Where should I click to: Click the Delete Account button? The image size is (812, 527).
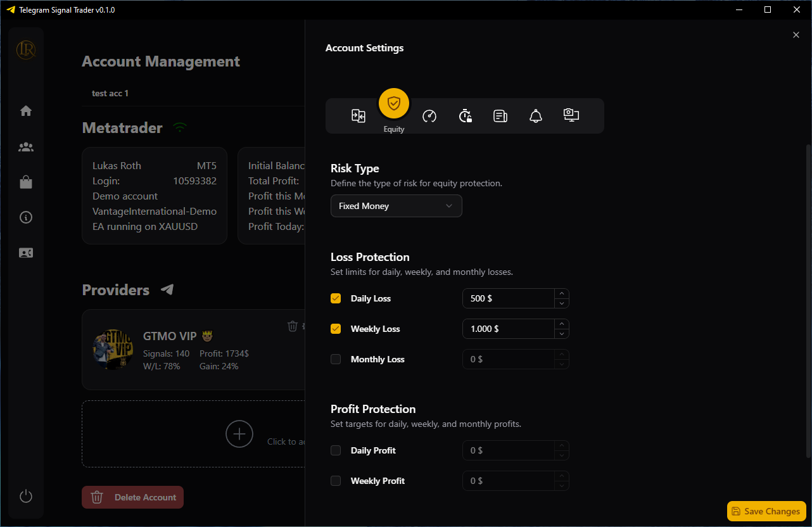(x=133, y=497)
